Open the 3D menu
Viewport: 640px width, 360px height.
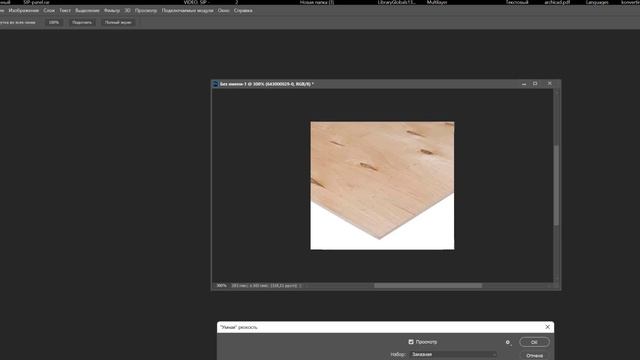127,11
